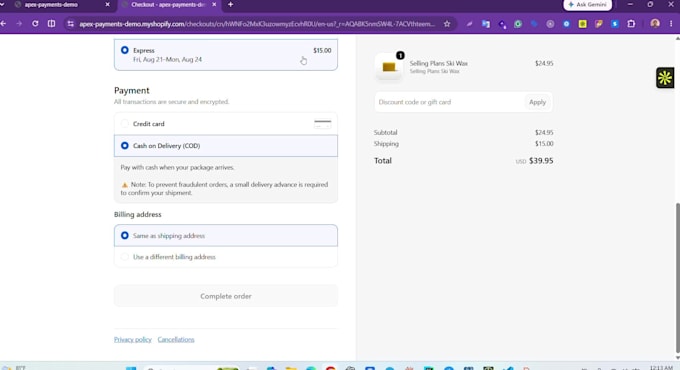Open the Chrome profile avatar
680x370 pixels.
pos(655,23)
